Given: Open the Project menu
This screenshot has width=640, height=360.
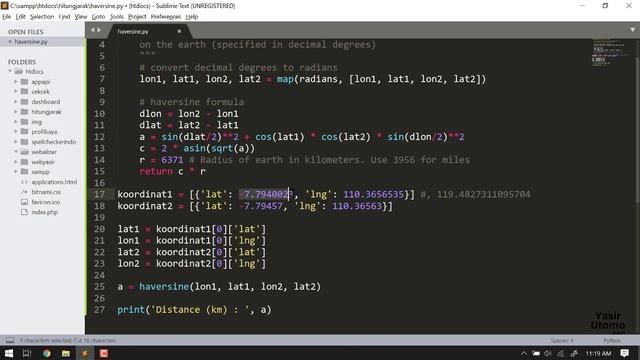Looking at the screenshot, I should point(137,17).
